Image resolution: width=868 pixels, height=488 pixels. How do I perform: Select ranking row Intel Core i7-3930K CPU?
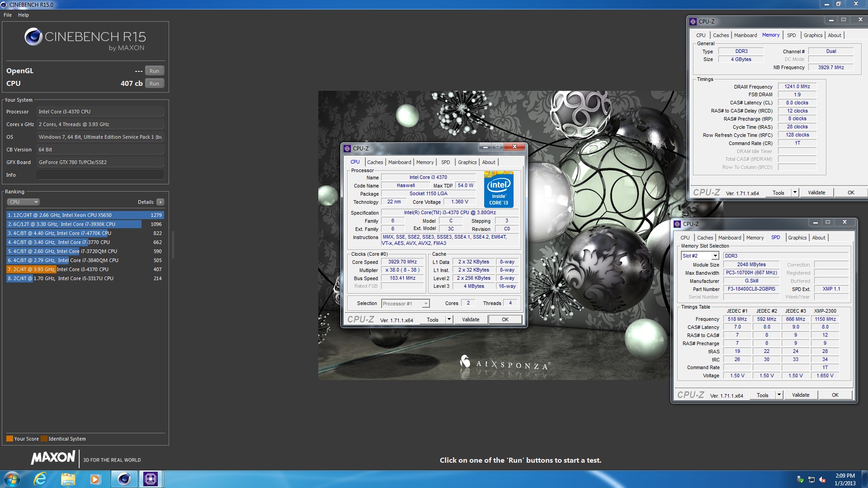coord(85,224)
